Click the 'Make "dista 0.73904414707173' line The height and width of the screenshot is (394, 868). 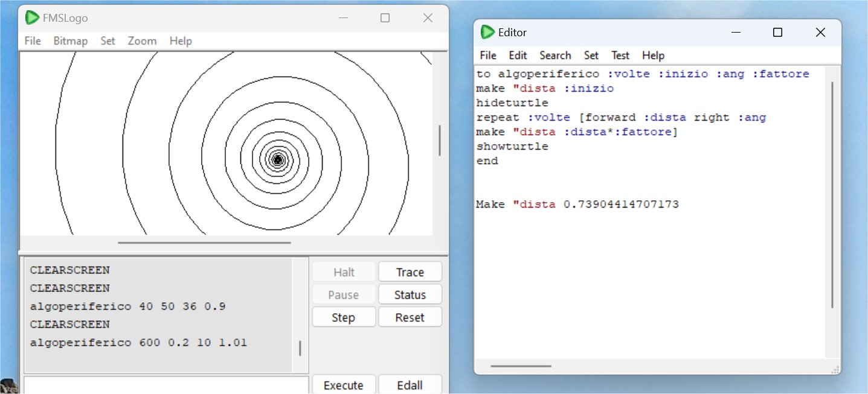(x=577, y=205)
